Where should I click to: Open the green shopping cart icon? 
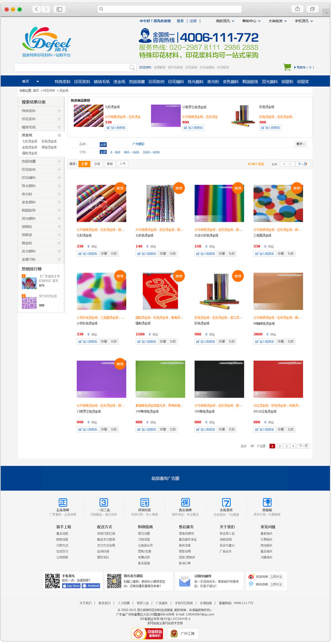click(x=287, y=67)
